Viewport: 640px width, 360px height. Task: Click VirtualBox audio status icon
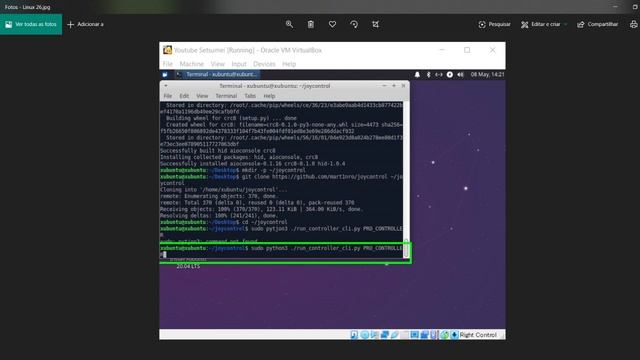[x=374, y=335]
